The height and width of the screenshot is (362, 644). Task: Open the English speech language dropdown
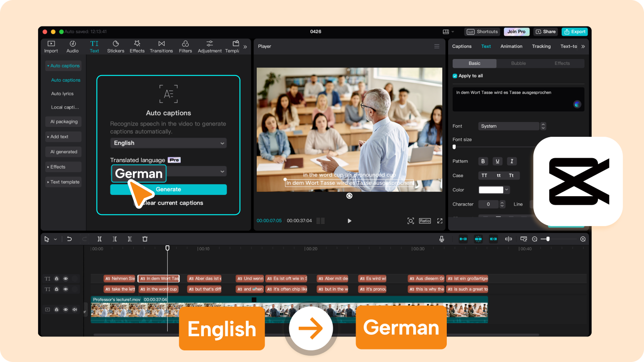[168, 143]
